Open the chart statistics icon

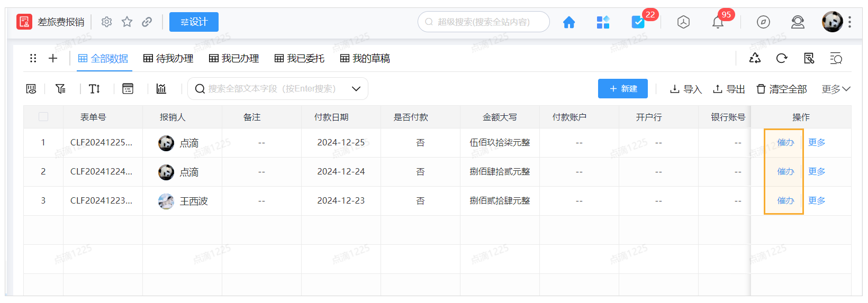161,89
